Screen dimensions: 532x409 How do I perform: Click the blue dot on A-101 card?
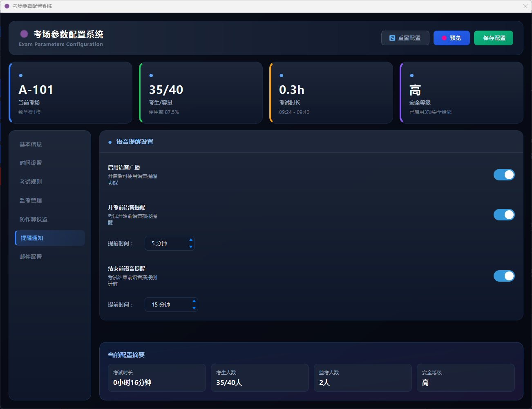click(x=21, y=76)
